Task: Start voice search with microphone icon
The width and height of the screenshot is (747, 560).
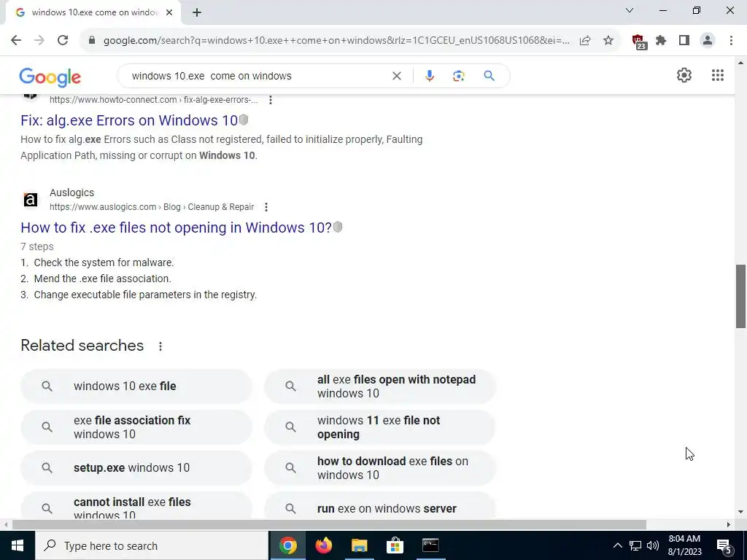Action: point(429,76)
